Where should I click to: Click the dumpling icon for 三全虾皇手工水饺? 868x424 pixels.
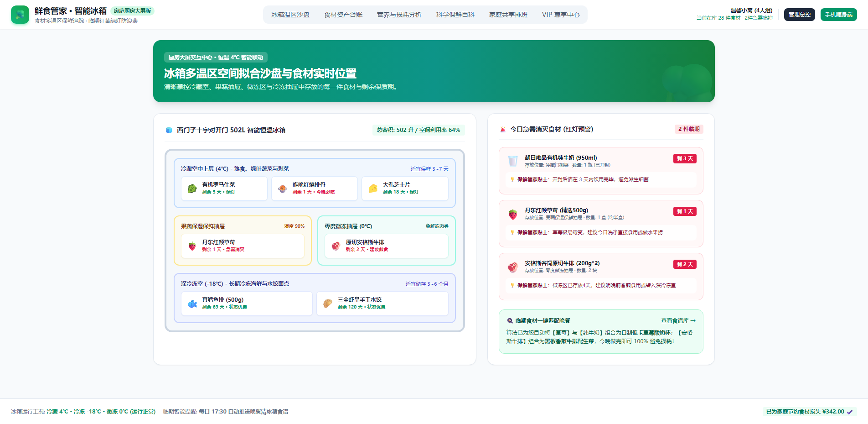pyautogui.click(x=328, y=304)
